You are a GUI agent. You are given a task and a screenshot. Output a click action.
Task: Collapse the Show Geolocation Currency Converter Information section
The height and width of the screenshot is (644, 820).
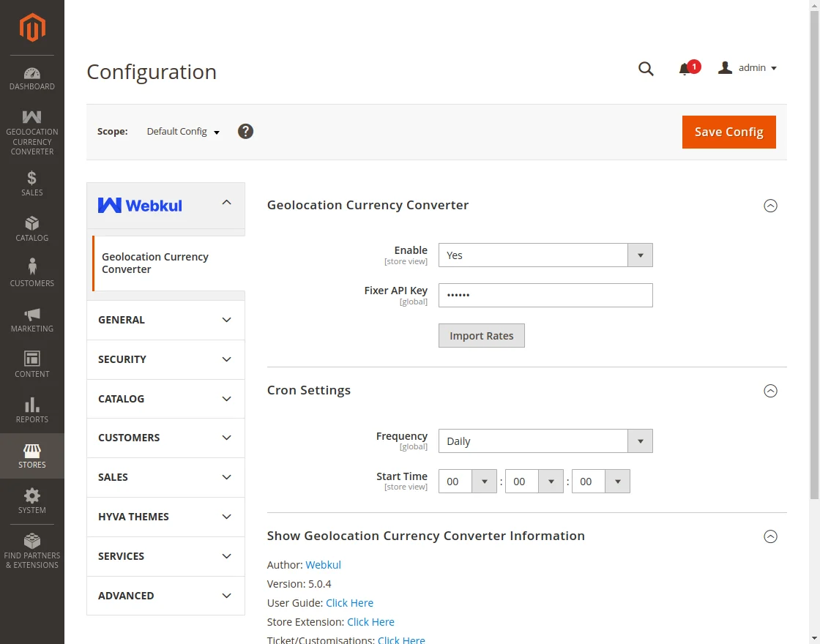point(770,536)
